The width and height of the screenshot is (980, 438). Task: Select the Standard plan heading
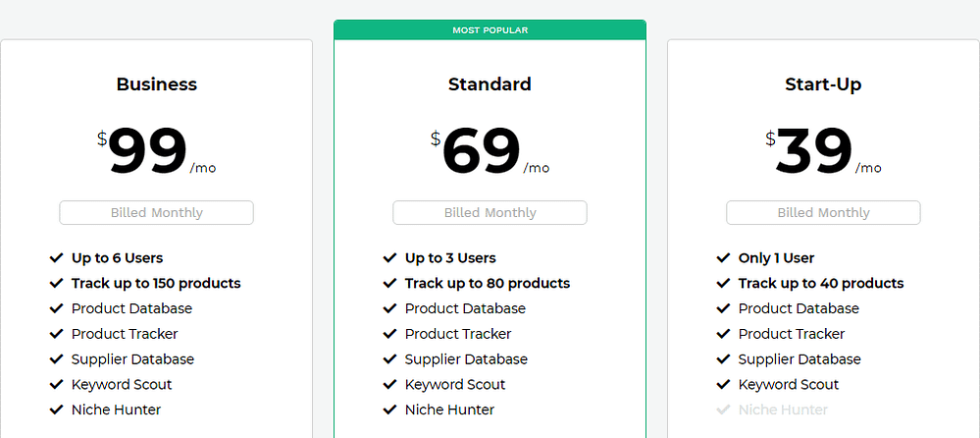pos(490,84)
